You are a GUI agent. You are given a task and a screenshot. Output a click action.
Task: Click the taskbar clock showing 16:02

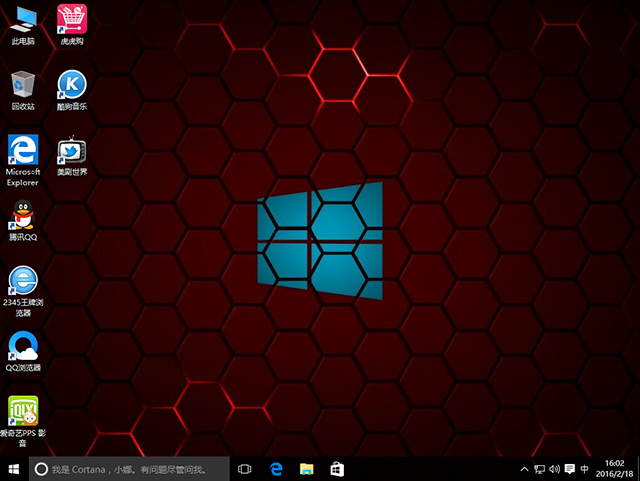click(x=613, y=468)
